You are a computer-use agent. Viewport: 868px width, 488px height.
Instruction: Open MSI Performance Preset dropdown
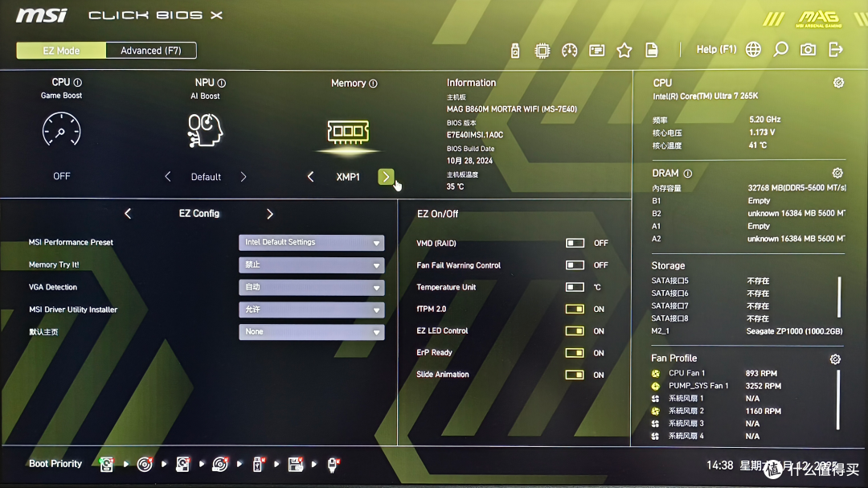pos(312,243)
